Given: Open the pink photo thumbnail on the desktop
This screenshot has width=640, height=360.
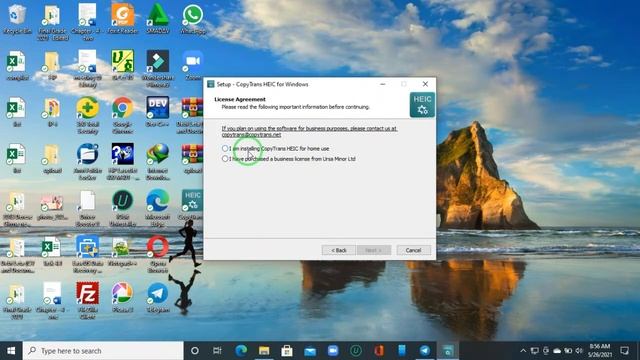Looking at the screenshot, I should click(x=52, y=206).
